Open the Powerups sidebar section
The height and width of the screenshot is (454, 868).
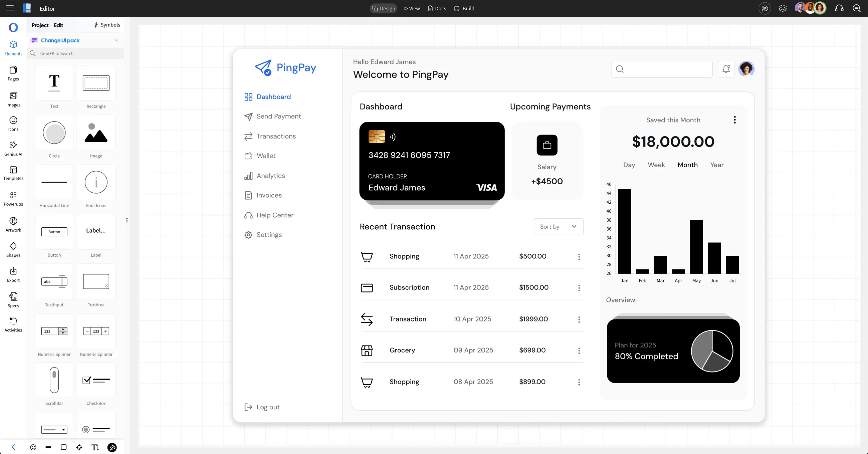(13, 199)
